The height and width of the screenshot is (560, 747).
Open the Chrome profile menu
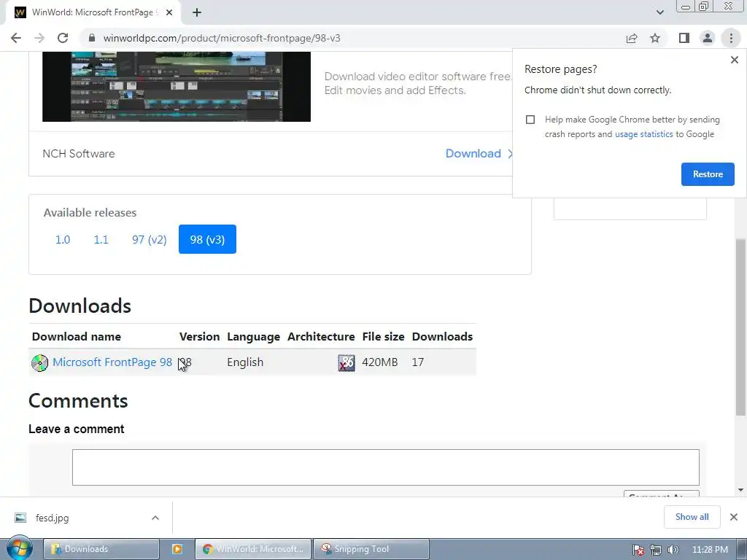[708, 38]
